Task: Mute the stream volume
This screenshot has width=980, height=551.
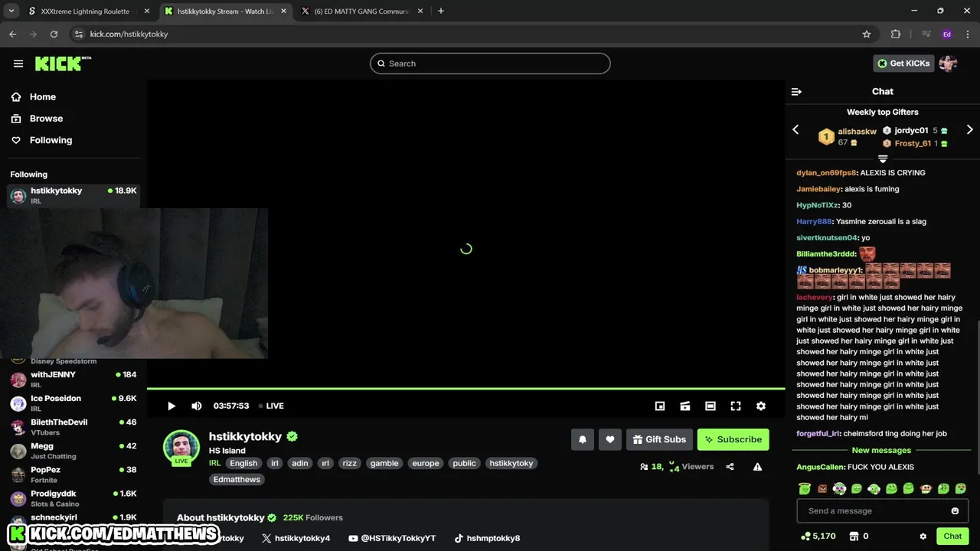Action: click(x=197, y=406)
